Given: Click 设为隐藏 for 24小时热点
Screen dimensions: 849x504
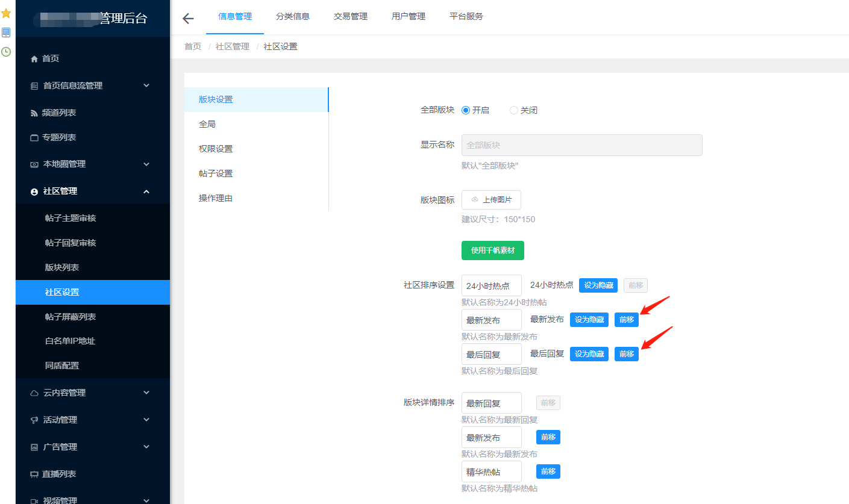Looking at the screenshot, I should click(598, 285).
